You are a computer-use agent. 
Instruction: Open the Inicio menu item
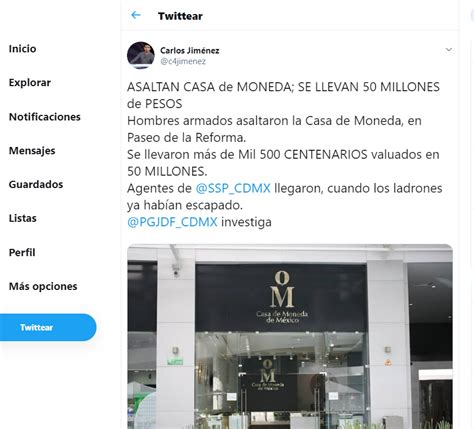click(23, 49)
